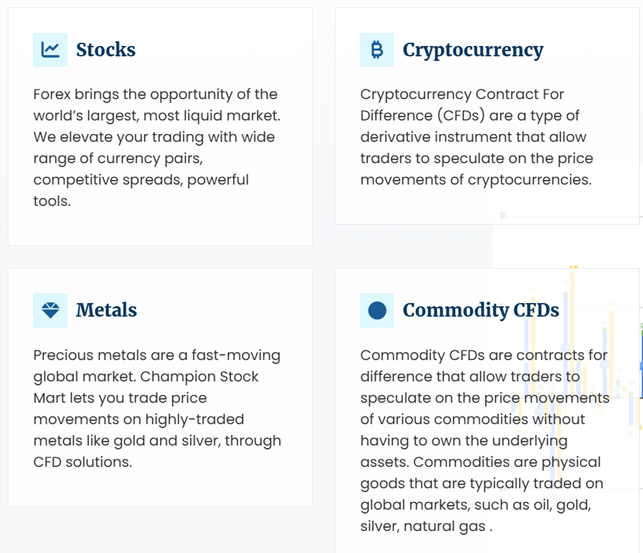Click the Stocks line chart icon
The height and width of the screenshot is (553, 643).
click(50, 49)
